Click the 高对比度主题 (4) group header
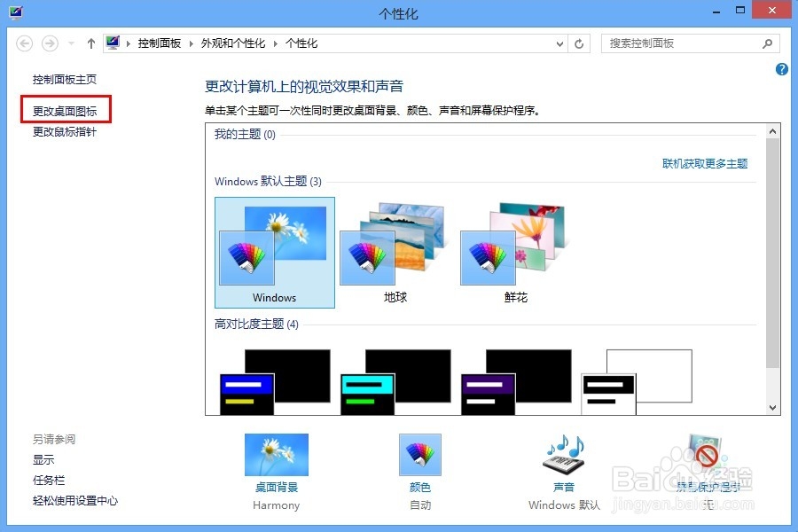The width and height of the screenshot is (798, 532). (x=256, y=324)
